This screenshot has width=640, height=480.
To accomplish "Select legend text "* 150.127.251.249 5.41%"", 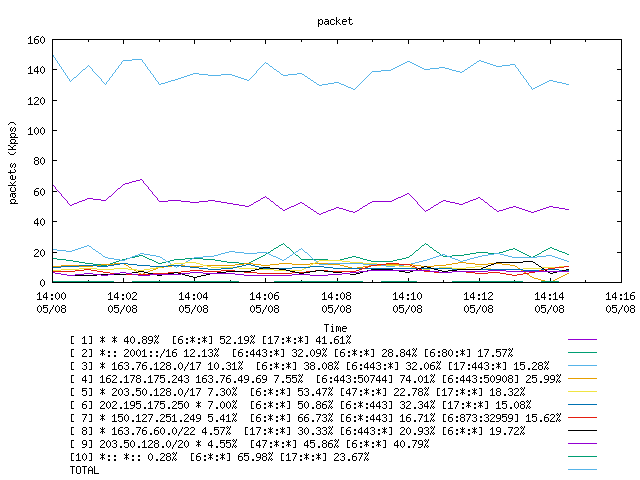I will coord(168,418).
